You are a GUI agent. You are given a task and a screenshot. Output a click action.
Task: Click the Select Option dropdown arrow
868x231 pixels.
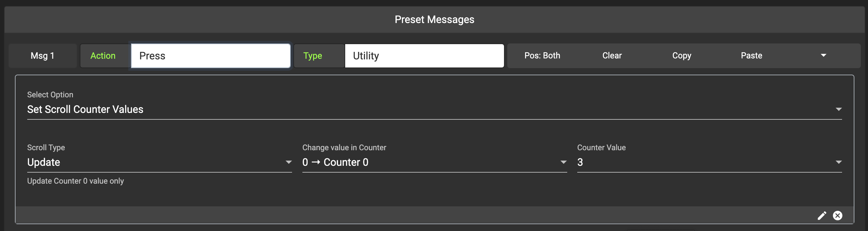tap(839, 109)
